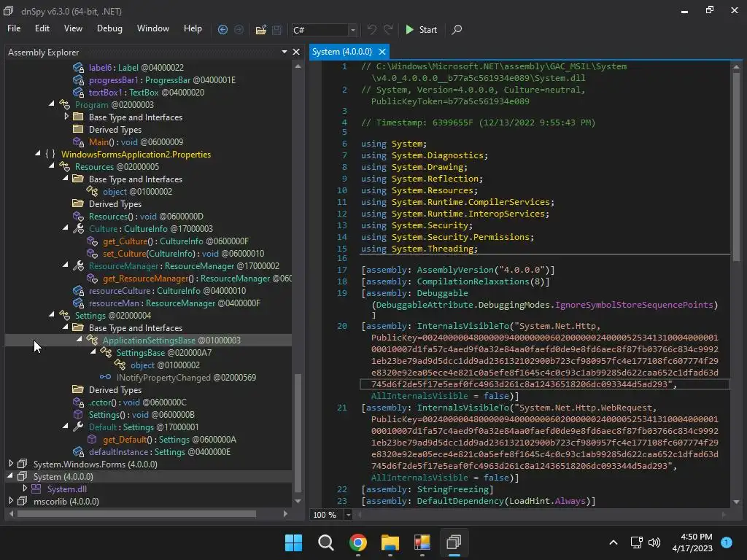The width and height of the screenshot is (747, 560).
Task: Click the Assembly Explorer horizontal scrollbar thumb
Action: point(136,514)
